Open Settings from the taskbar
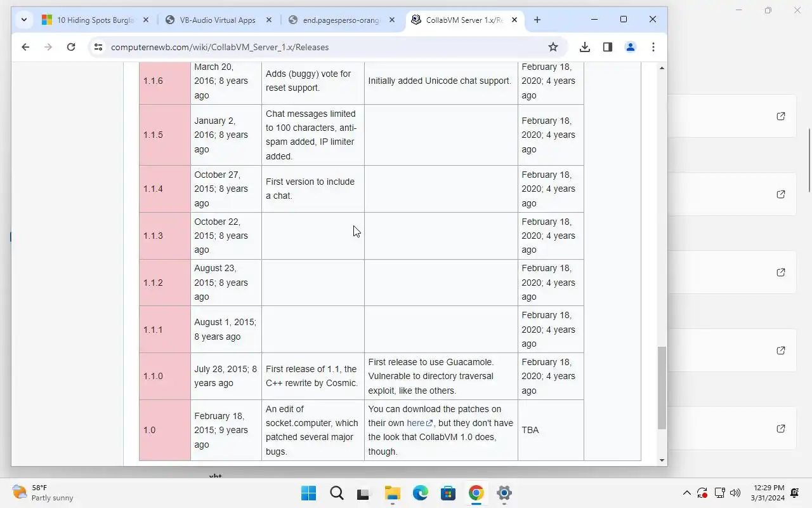The height and width of the screenshot is (508, 812). [504, 493]
